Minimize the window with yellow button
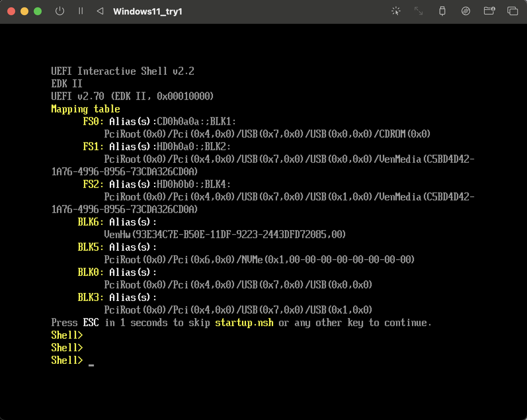The height and width of the screenshot is (420, 527). (25, 11)
